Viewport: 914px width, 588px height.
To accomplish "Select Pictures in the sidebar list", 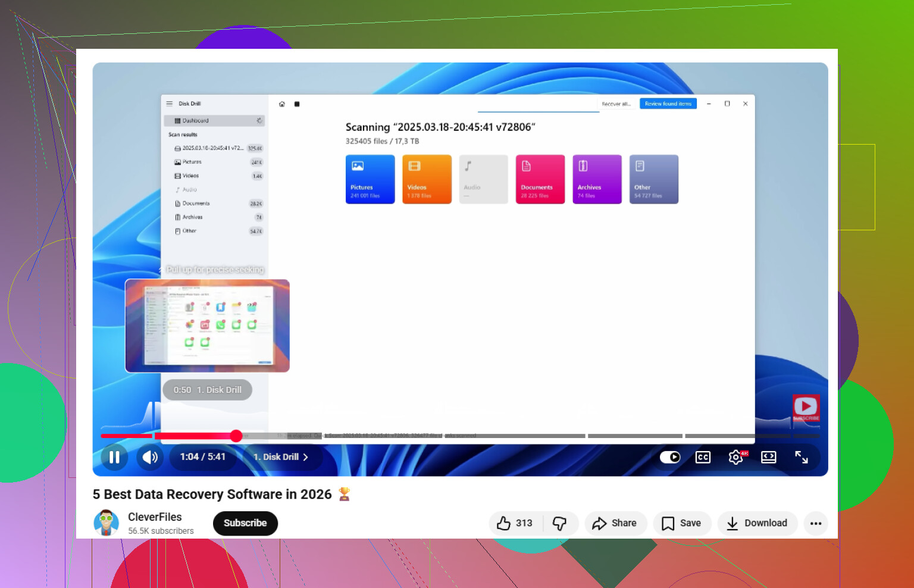I will point(214,162).
